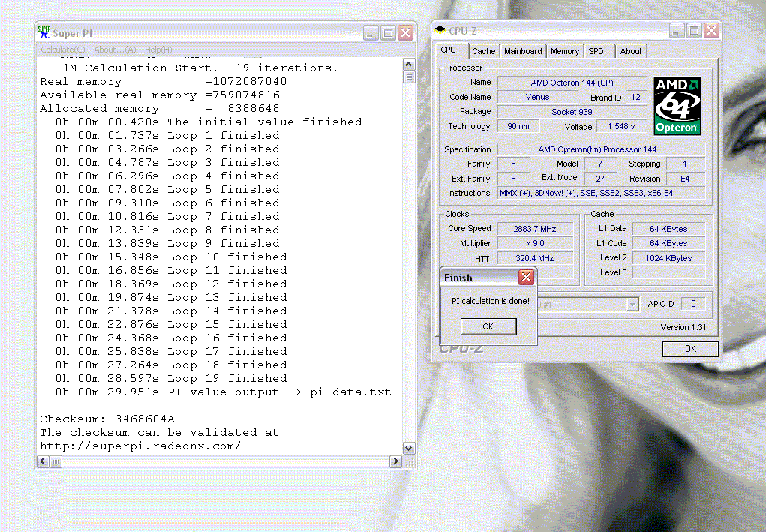Switch to the Memory tab in CPU-Z
The image size is (766, 532).
coord(565,51)
